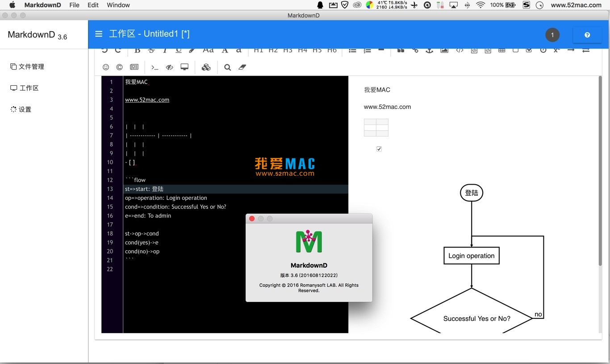The width and height of the screenshot is (610, 364).
Task: Click the undo arrow in the toolbar
Action: [104, 50]
